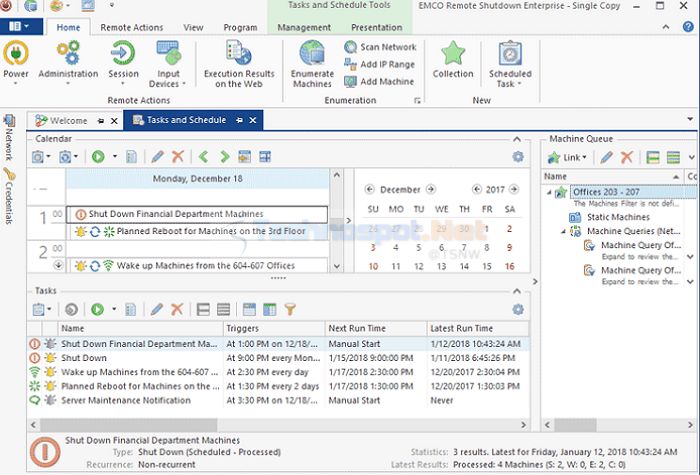This screenshot has height=475, width=700.
Task: Click Add Machine
Action: (x=379, y=82)
